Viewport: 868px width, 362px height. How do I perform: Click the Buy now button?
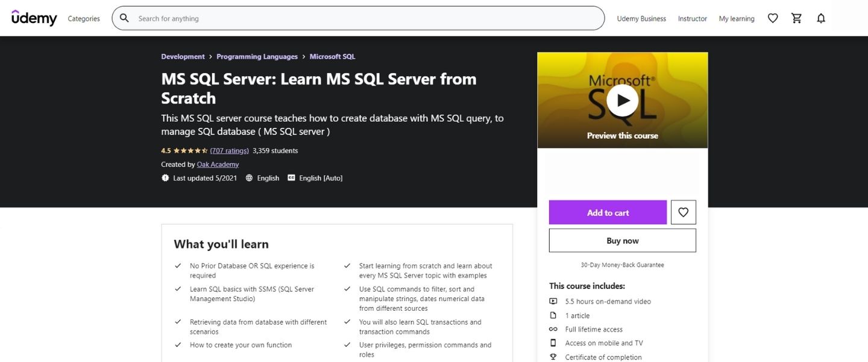(623, 240)
